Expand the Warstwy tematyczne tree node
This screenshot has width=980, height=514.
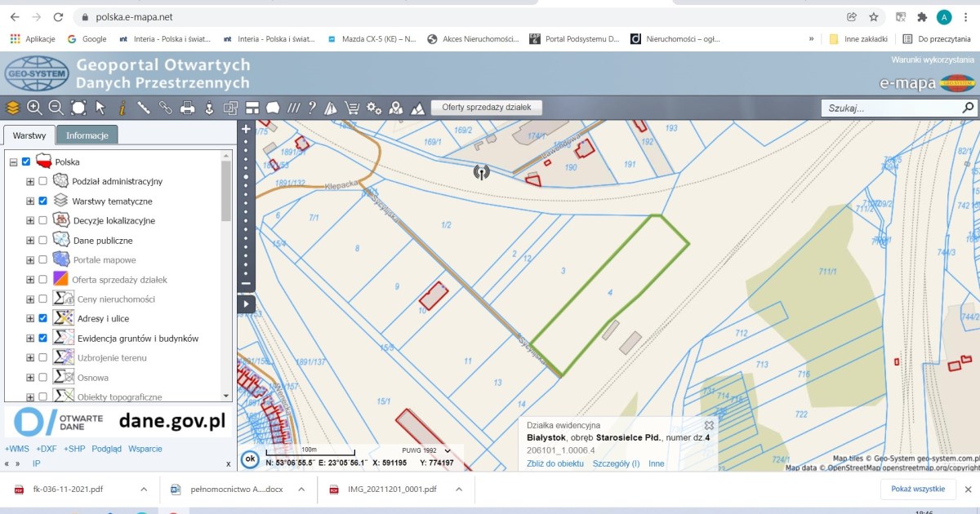30,202
